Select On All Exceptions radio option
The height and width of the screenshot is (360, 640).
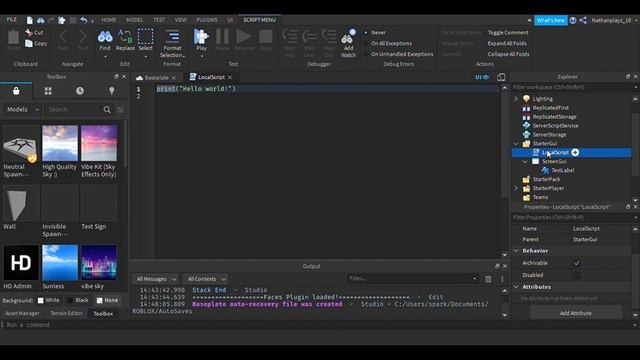[x=366, y=43]
